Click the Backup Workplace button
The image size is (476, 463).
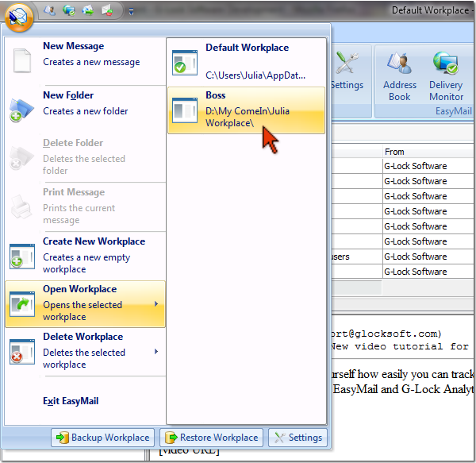(102, 438)
